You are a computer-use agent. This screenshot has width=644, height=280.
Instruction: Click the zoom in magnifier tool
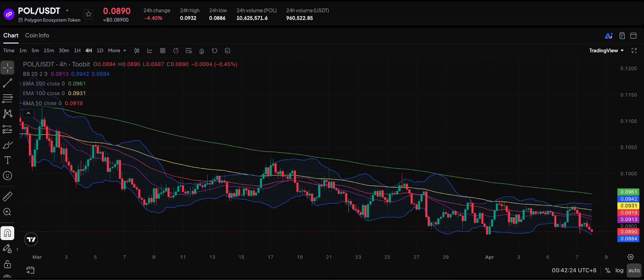pyautogui.click(x=8, y=212)
